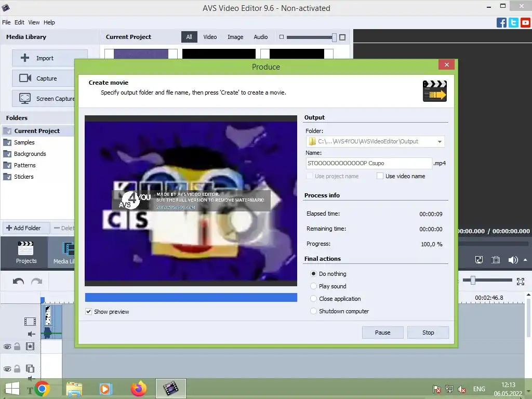This screenshot has height=399, width=532.
Task: Open Google Chrome from the taskbar
Action: (42, 389)
